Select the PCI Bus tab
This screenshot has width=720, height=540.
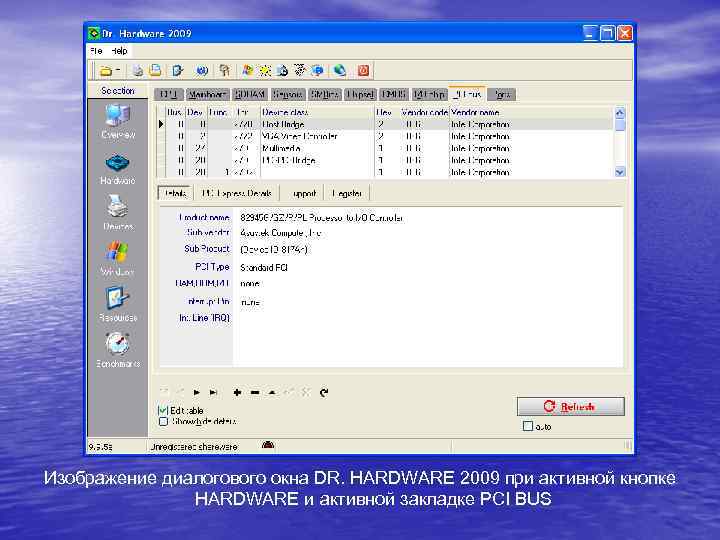[467, 94]
